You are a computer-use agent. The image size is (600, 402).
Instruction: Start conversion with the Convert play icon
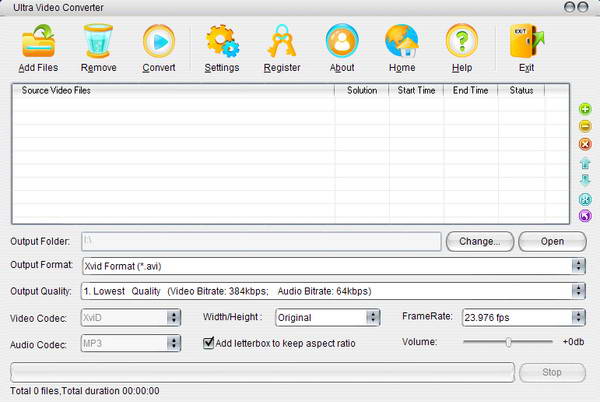(159, 41)
